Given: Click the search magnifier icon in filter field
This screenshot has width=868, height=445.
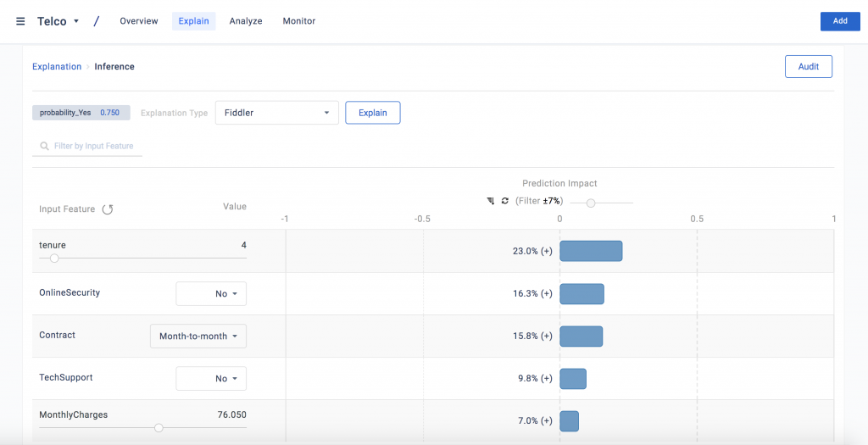Looking at the screenshot, I should (44, 147).
